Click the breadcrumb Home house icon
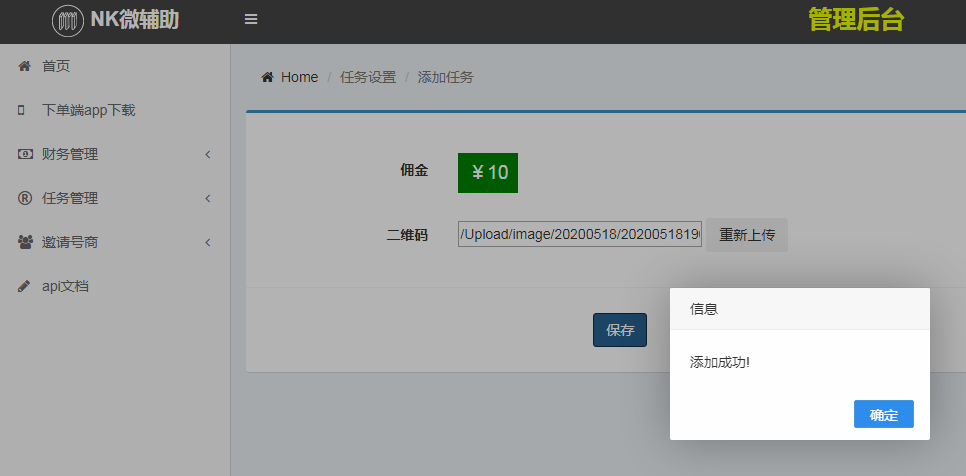 click(267, 77)
